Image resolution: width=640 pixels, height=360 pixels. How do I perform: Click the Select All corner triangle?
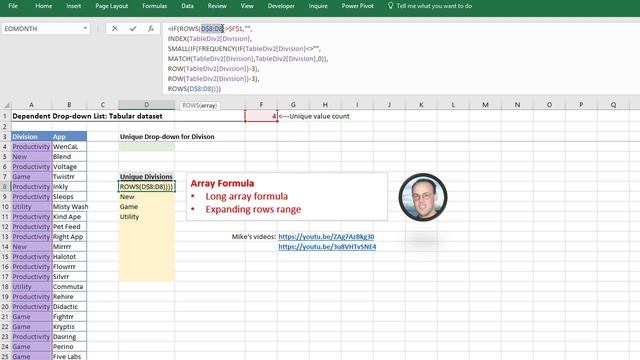7,105
